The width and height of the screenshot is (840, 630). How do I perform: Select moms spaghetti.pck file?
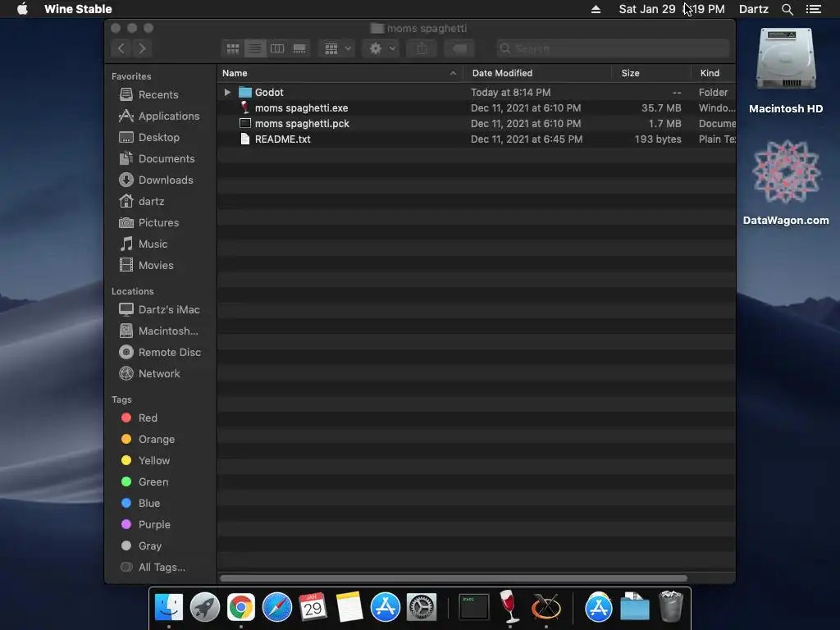pos(476,123)
